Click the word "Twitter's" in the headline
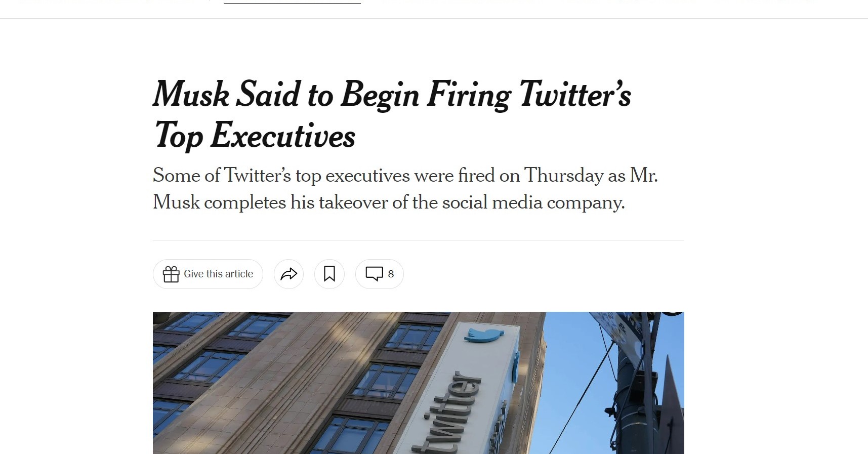The width and height of the screenshot is (868, 454). tap(575, 95)
